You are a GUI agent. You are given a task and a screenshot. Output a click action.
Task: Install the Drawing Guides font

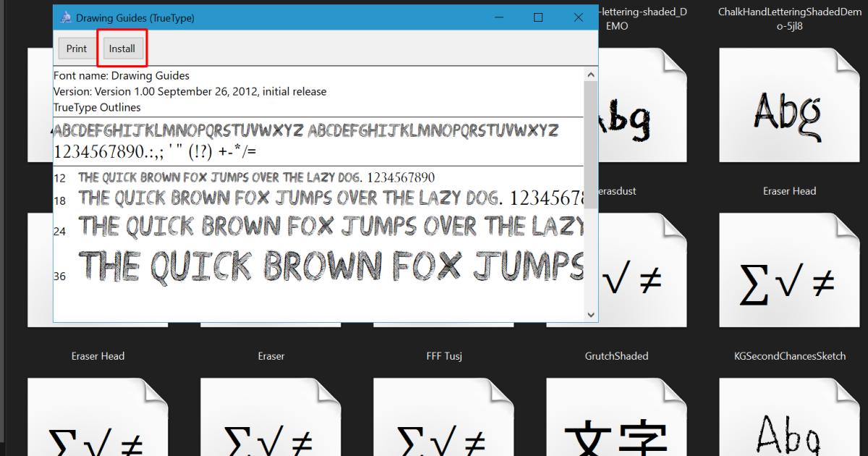(x=122, y=48)
